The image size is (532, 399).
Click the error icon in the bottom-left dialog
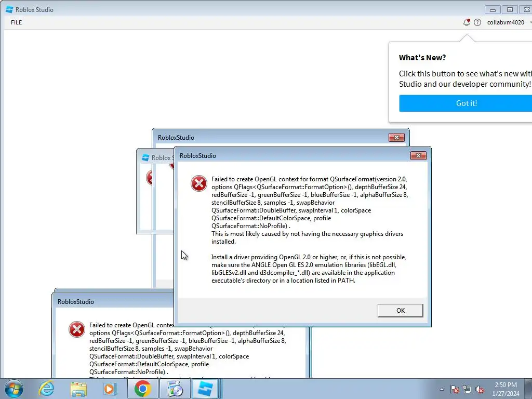tap(77, 329)
